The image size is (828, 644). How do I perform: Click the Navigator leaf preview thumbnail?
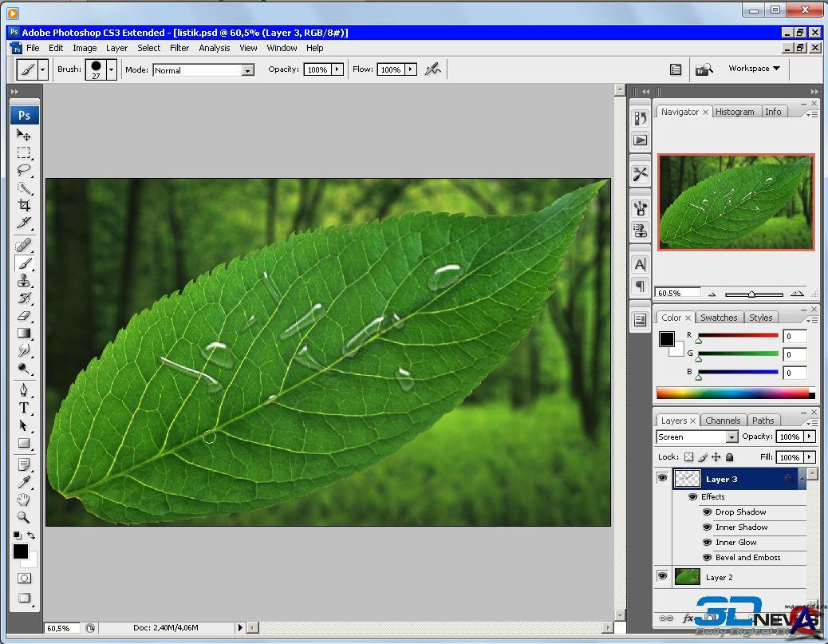click(x=735, y=202)
